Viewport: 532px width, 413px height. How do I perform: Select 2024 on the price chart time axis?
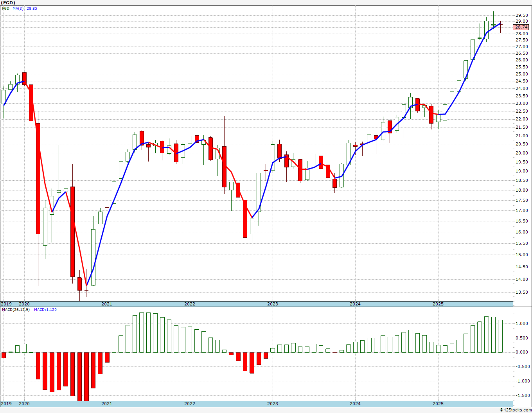click(355, 304)
